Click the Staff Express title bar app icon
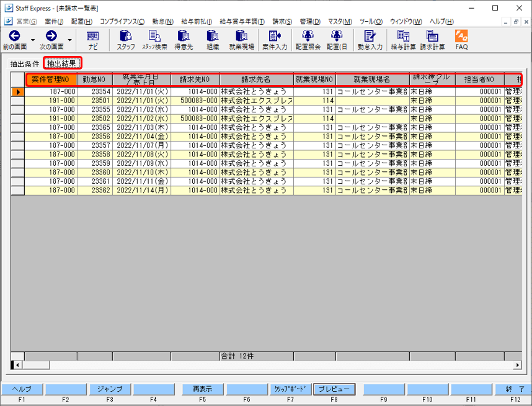532x406 pixels. (x=9, y=8)
